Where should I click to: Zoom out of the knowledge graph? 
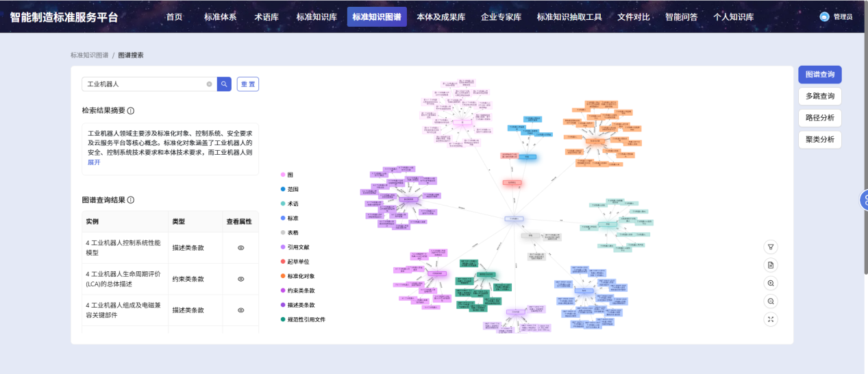click(x=771, y=301)
